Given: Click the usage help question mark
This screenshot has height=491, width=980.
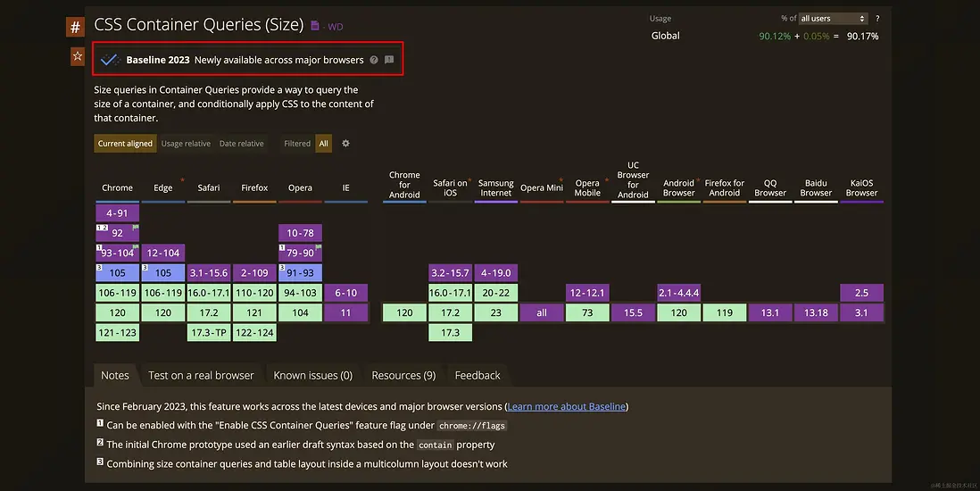Looking at the screenshot, I should pyautogui.click(x=877, y=18).
